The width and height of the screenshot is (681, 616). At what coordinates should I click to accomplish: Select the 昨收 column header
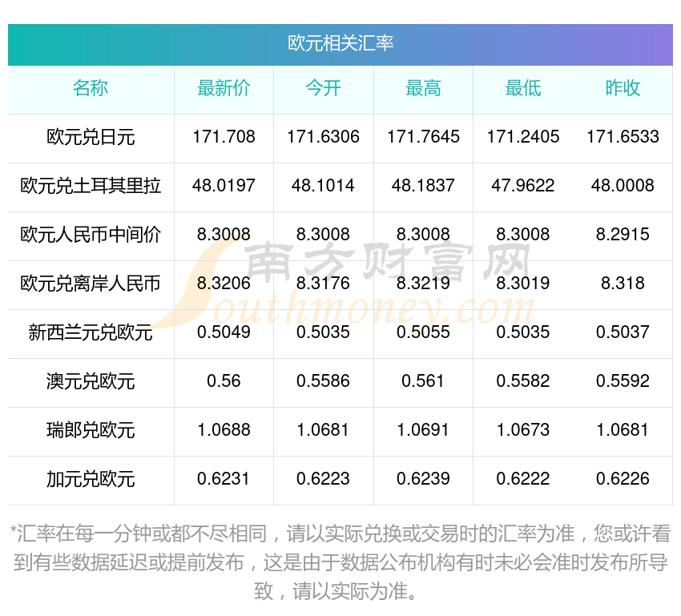623,88
